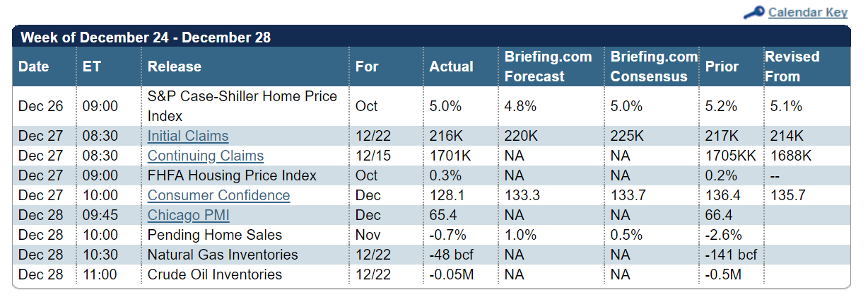Image resolution: width=868 pixels, height=307 pixels.
Task: Select the Crude Oil Inventories release text
Action: (215, 274)
